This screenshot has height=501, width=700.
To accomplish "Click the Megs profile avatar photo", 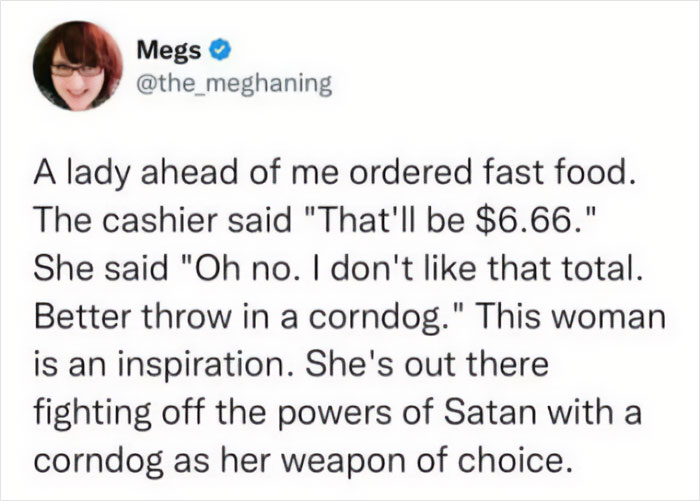I will click(x=76, y=67).
